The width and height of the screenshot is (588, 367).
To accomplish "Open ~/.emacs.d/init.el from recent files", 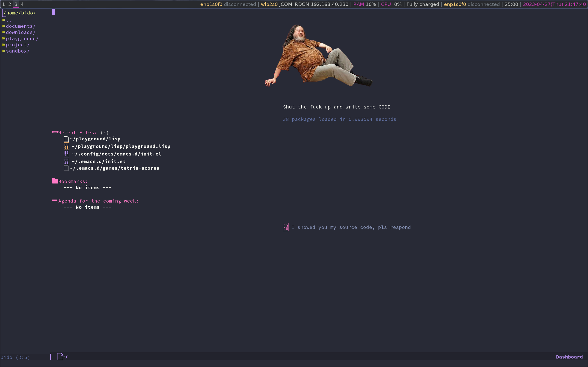I will (x=99, y=161).
